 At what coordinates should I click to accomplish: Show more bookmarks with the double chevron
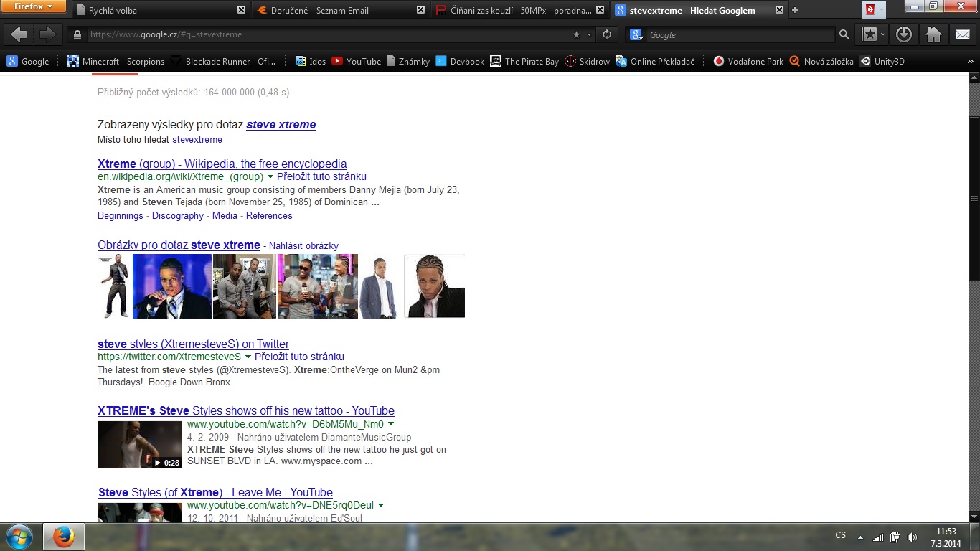click(970, 62)
